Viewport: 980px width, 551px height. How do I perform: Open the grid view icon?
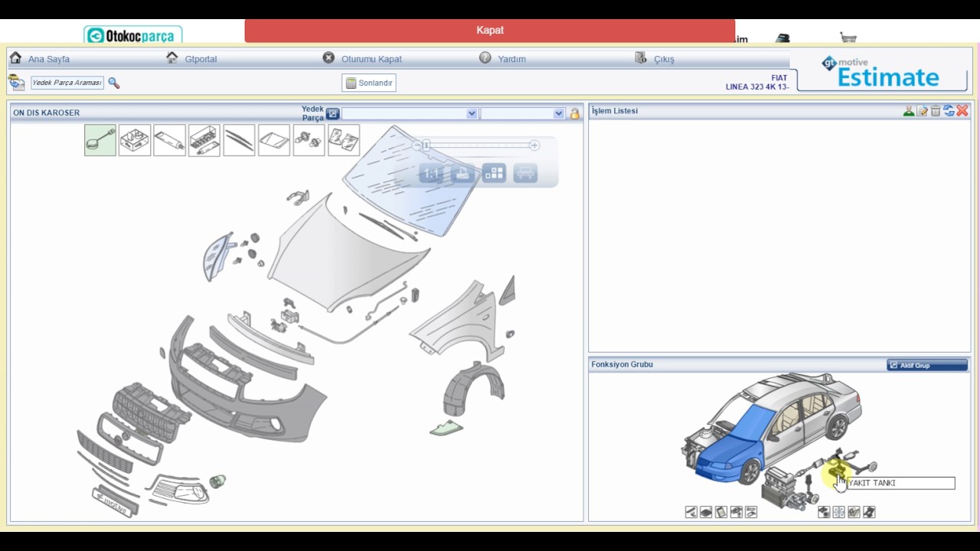(x=494, y=174)
